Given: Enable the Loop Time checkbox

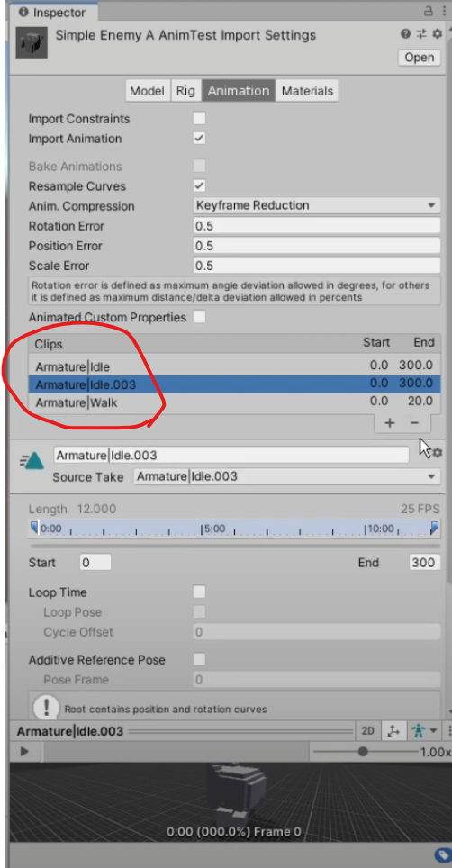Looking at the screenshot, I should [199, 592].
